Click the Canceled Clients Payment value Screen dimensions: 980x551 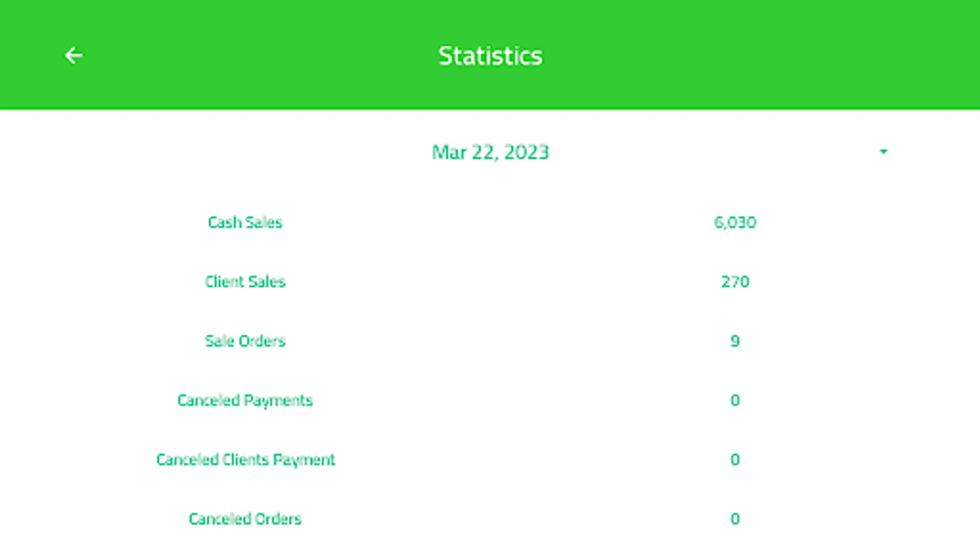[x=735, y=460]
